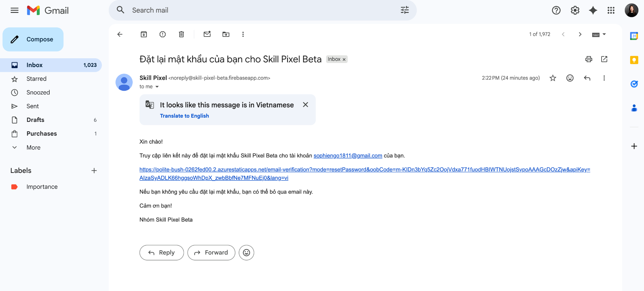This screenshot has width=644, height=291.
Task: Open the message's more options menu
Action: [x=604, y=78]
